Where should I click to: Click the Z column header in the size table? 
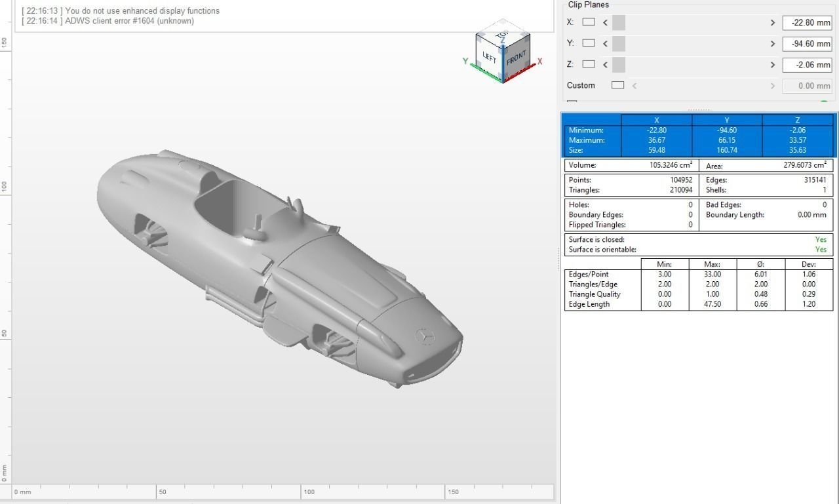point(798,121)
